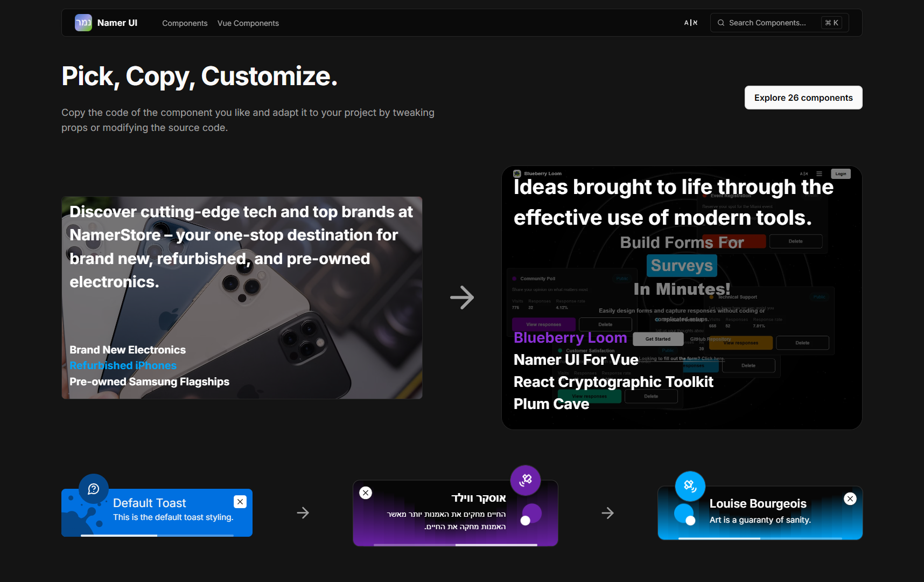Click the Louise Bourgeois toast title
924x582 pixels.
(758, 503)
